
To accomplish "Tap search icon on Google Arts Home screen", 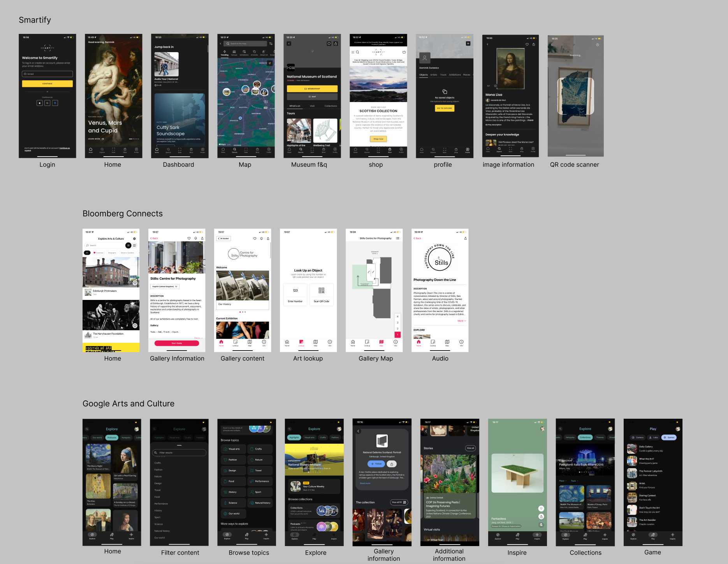I will 87,429.
